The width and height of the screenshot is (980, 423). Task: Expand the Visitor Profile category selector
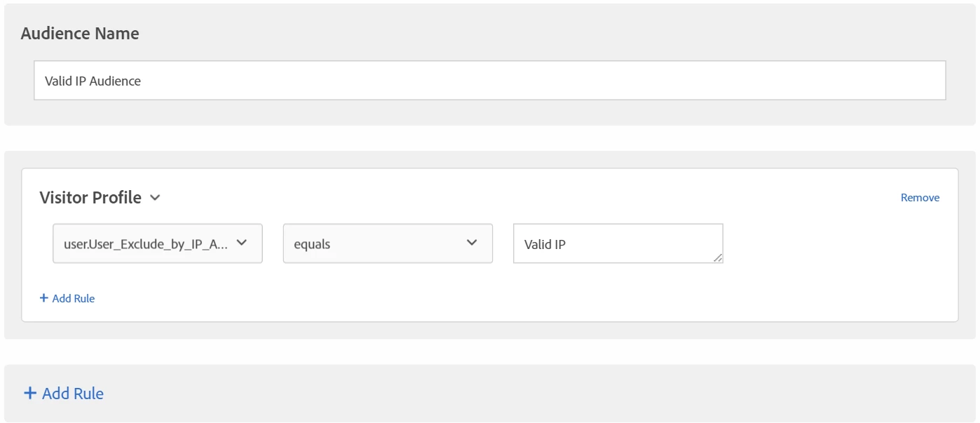click(x=100, y=198)
